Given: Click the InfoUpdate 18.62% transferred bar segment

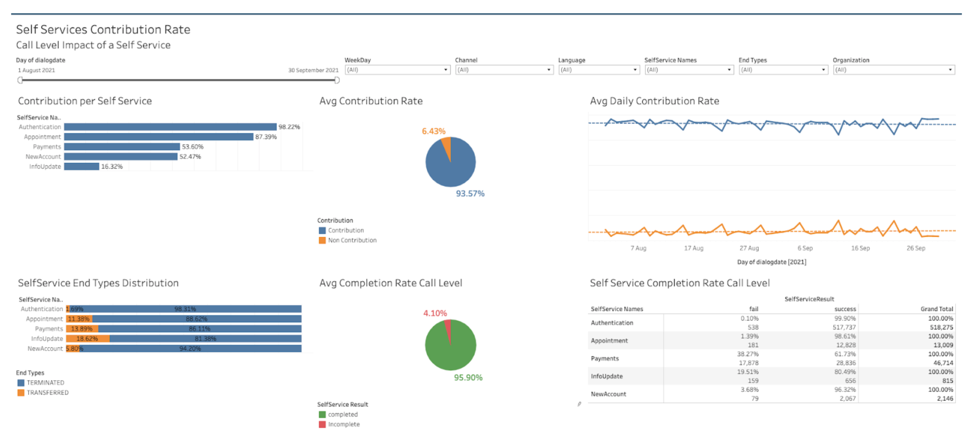Looking at the screenshot, I should click(87, 339).
